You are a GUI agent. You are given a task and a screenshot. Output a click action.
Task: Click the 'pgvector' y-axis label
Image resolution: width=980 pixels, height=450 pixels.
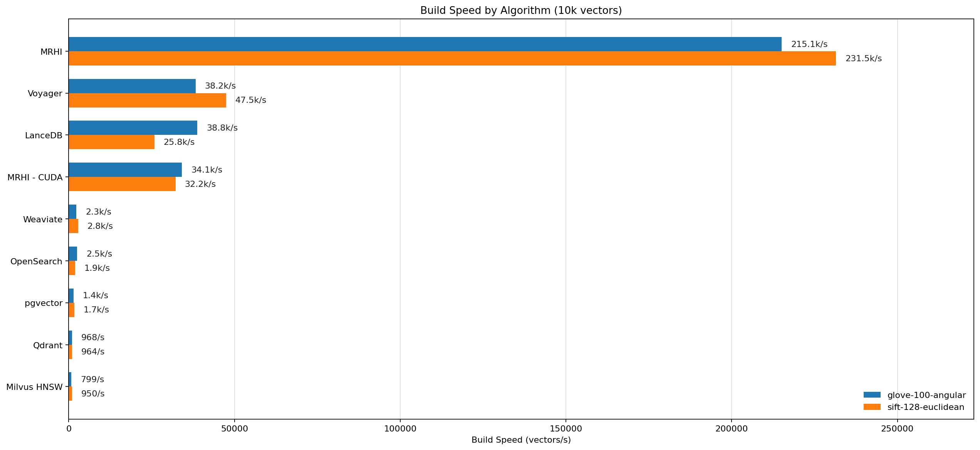click(x=44, y=303)
